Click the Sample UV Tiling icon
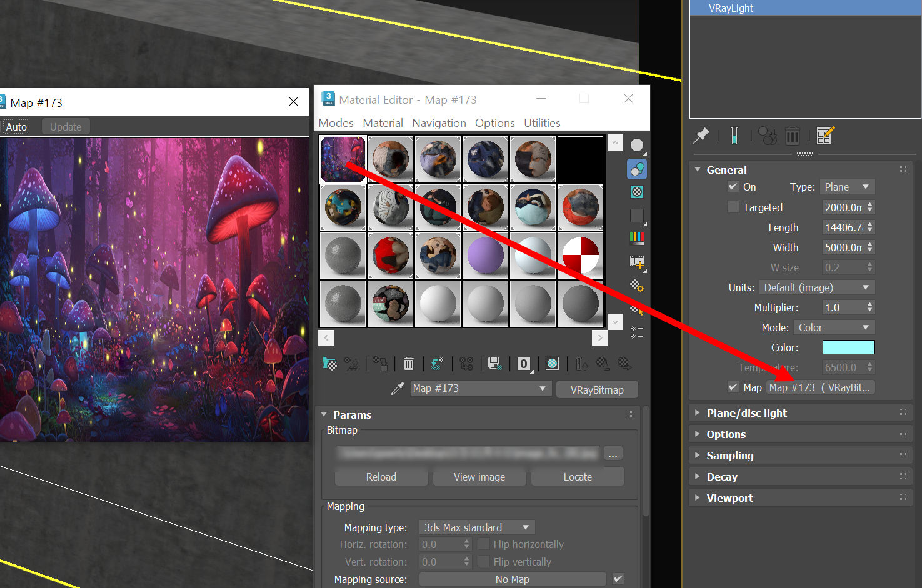Screen dimensions: 922x588 pos(636,216)
